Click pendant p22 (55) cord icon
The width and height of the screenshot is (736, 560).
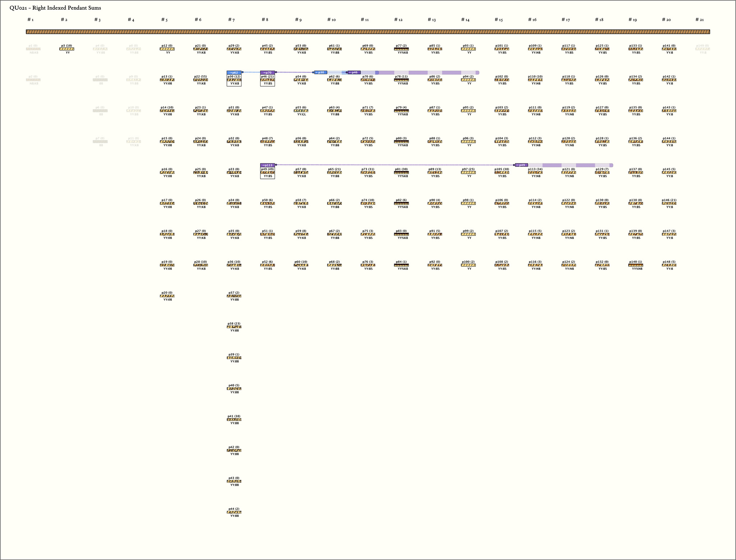tap(201, 80)
